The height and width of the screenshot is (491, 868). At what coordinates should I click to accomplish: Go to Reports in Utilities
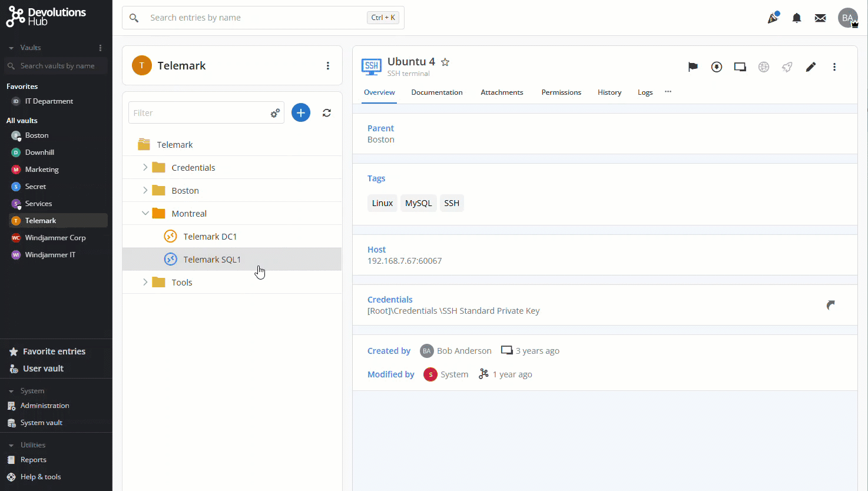pyautogui.click(x=33, y=460)
